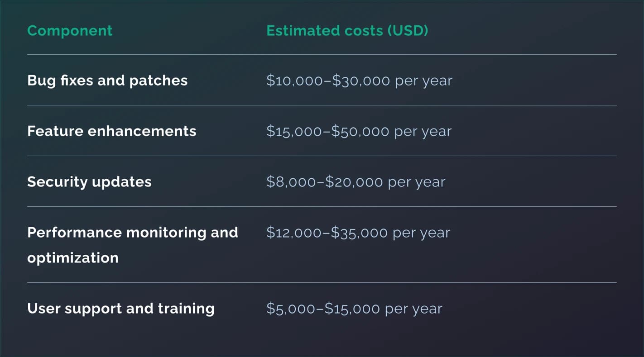This screenshot has width=644, height=357.
Task: Click the Performance monitoring and optimization label
Action: (132, 233)
